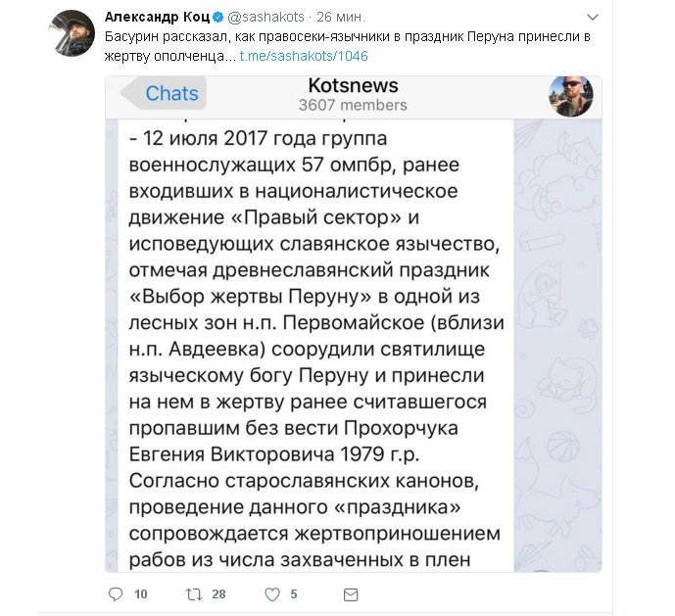Open the tweet options chevron menu
Viewport: 675px width, 616px height.
pyautogui.click(x=593, y=18)
